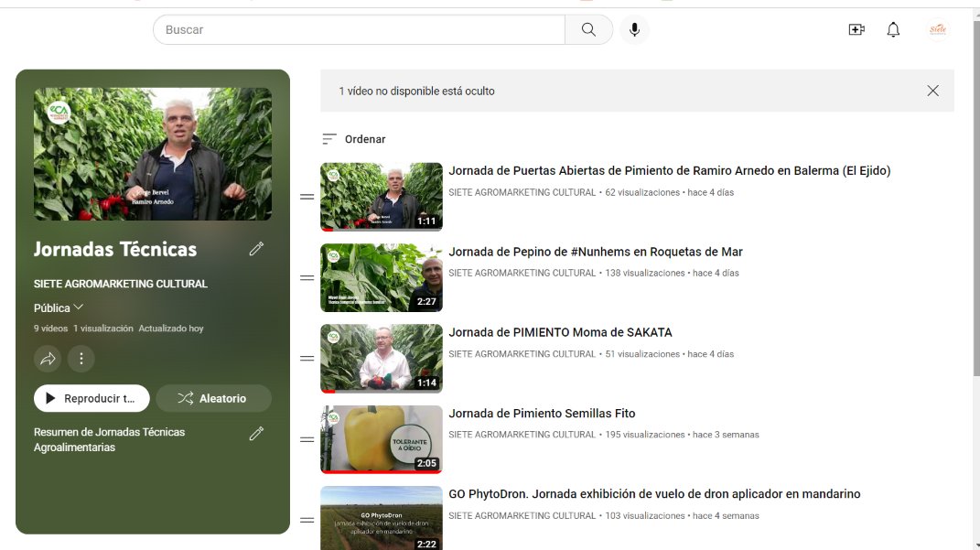Click the search magnifier button
Image resolution: width=980 pixels, height=550 pixels.
click(x=588, y=29)
